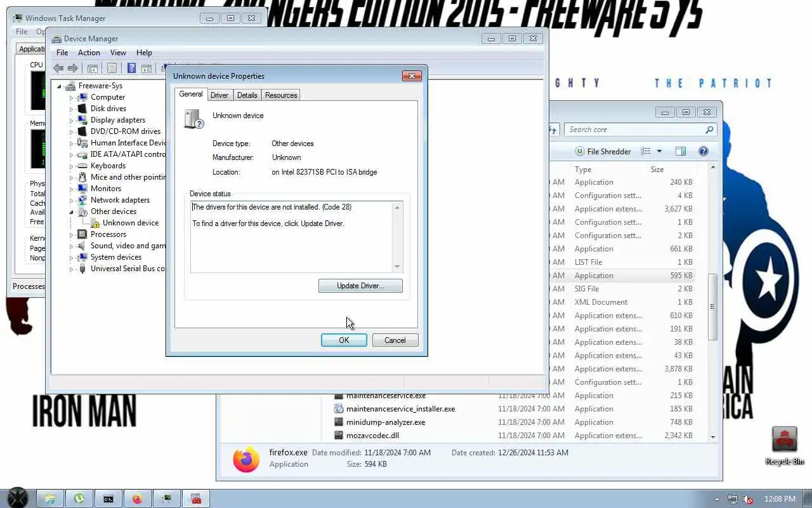The width and height of the screenshot is (812, 508).
Task: Select the Unknown device tree item
Action: pos(131,223)
